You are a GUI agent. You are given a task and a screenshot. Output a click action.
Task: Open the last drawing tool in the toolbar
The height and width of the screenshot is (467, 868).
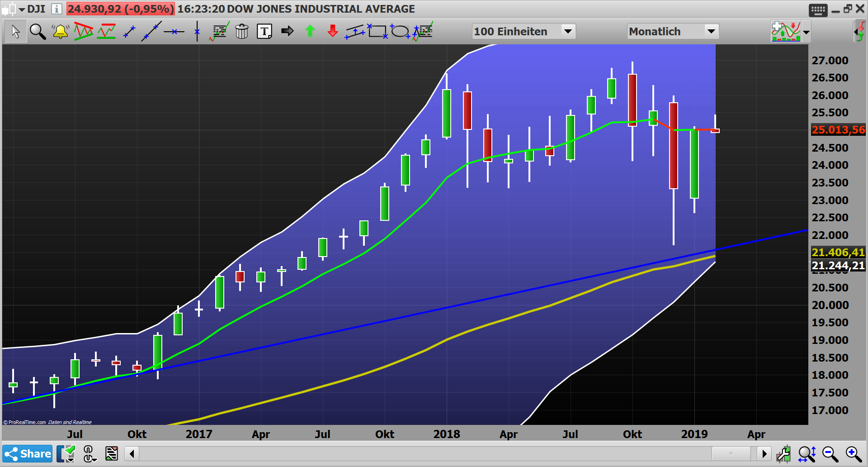[423, 31]
